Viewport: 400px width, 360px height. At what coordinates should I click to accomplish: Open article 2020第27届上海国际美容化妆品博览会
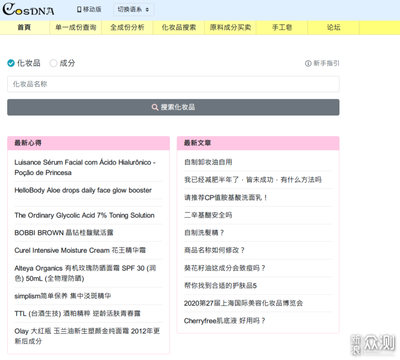pyautogui.click(x=243, y=303)
